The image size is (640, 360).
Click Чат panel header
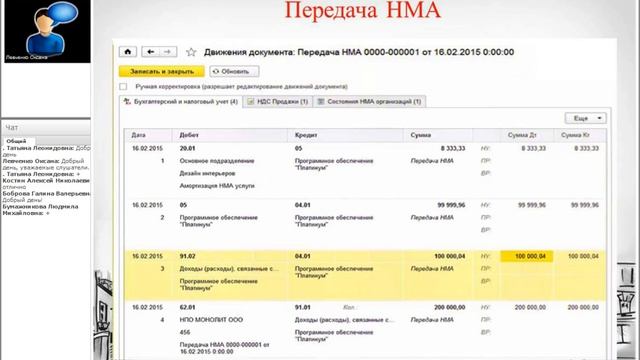(46, 128)
